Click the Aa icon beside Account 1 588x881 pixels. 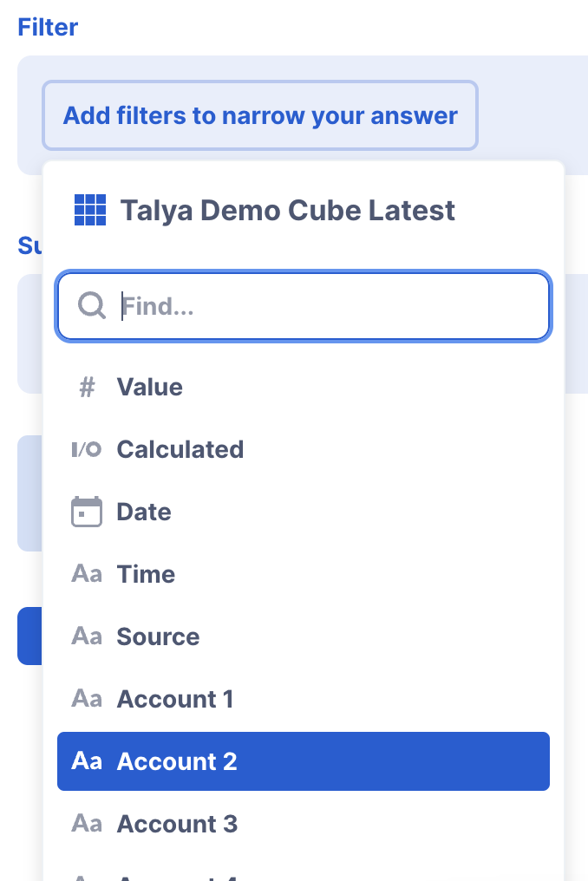pos(87,699)
